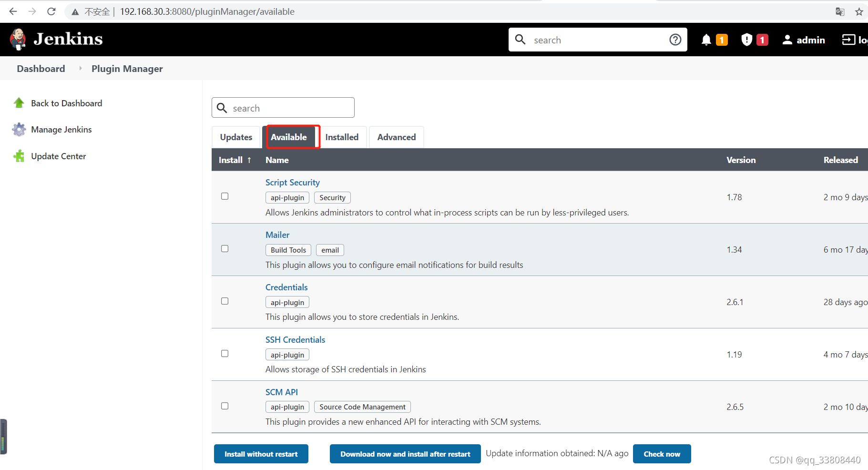This screenshot has height=470, width=868.
Task: Click the Security tag under Script Security
Action: click(333, 197)
